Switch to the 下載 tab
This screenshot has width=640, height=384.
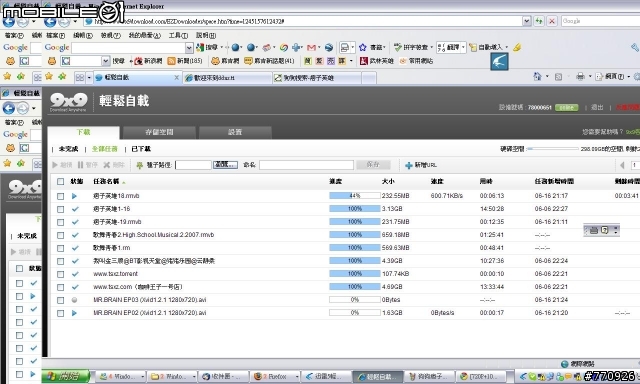tap(84, 132)
